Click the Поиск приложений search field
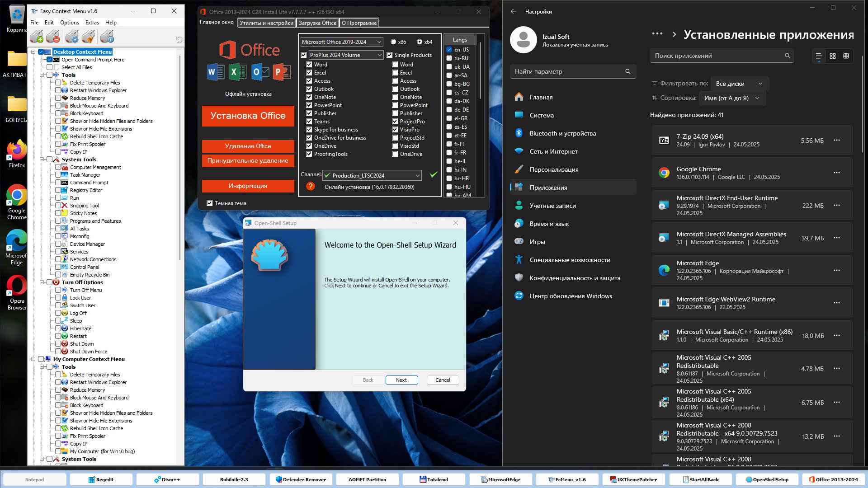The width and height of the screenshot is (868, 488). [722, 56]
